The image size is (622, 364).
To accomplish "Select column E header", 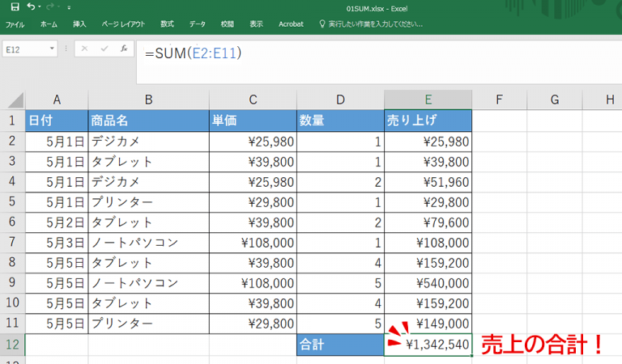I will pos(428,99).
